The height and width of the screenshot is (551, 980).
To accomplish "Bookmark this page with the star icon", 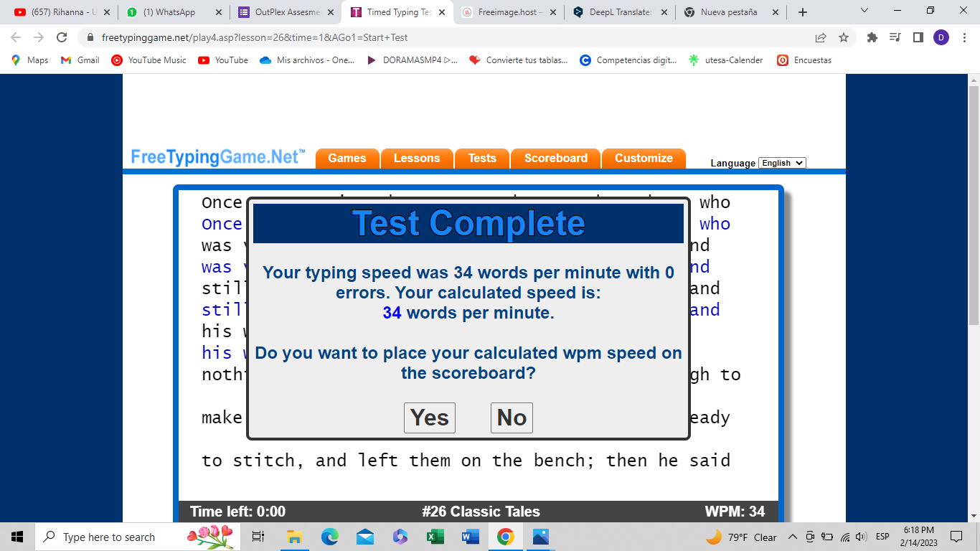I will (x=844, y=37).
